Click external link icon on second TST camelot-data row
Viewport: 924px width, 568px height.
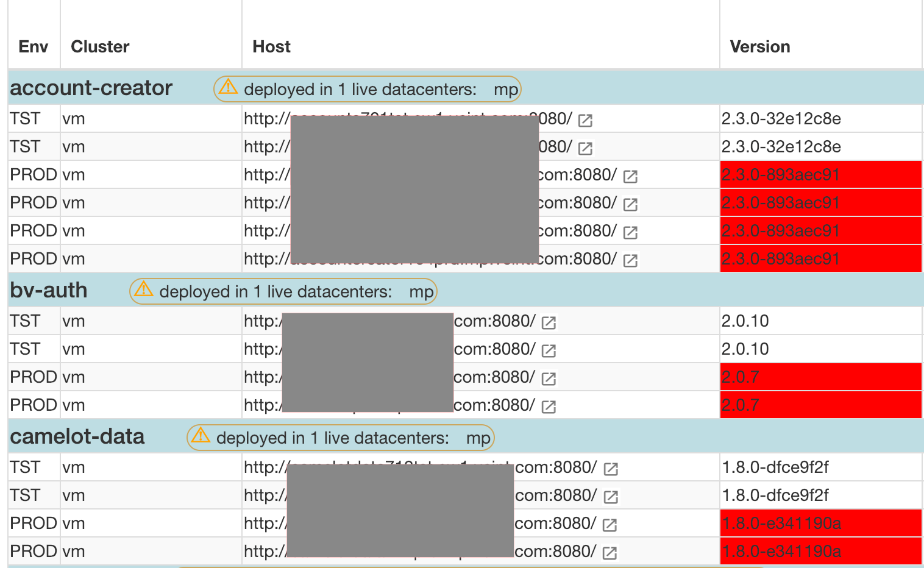click(612, 496)
